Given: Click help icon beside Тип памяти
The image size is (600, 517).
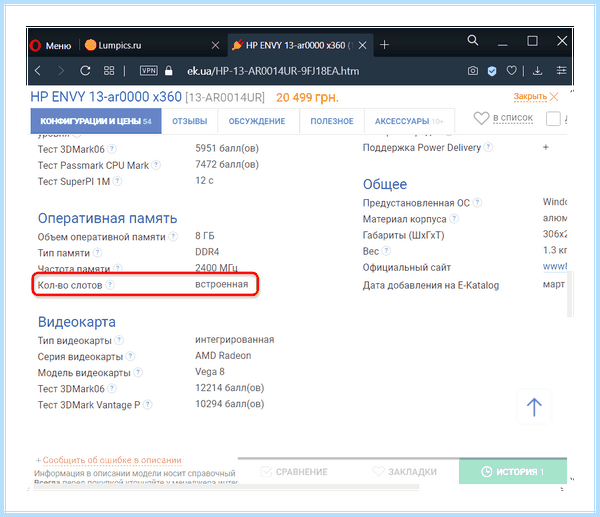Looking at the screenshot, I should pyautogui.click(x=98, y=253).
